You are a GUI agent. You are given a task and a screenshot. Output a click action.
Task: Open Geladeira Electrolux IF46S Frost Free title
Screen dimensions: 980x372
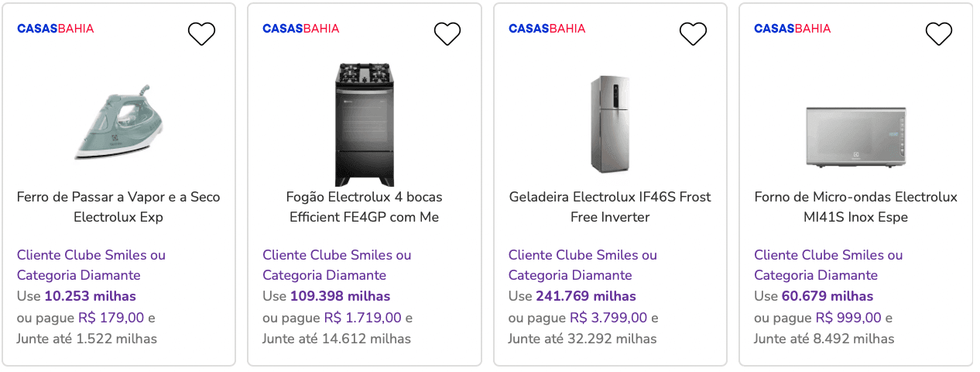pos(610,207)
